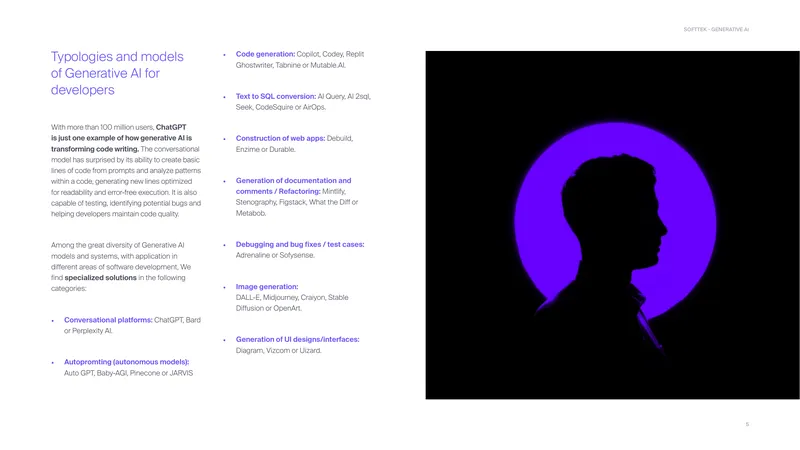The image size is (800, 450).
Task: Click the text "Adrenaline or Sofysense."
Action: click(x=275, y=255)
